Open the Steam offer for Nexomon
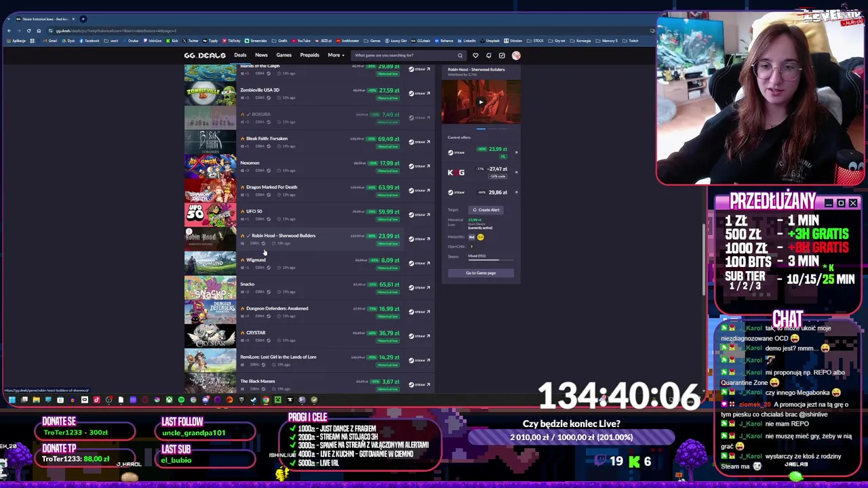Viewport: 868px width, 488px height. point(420,166)
